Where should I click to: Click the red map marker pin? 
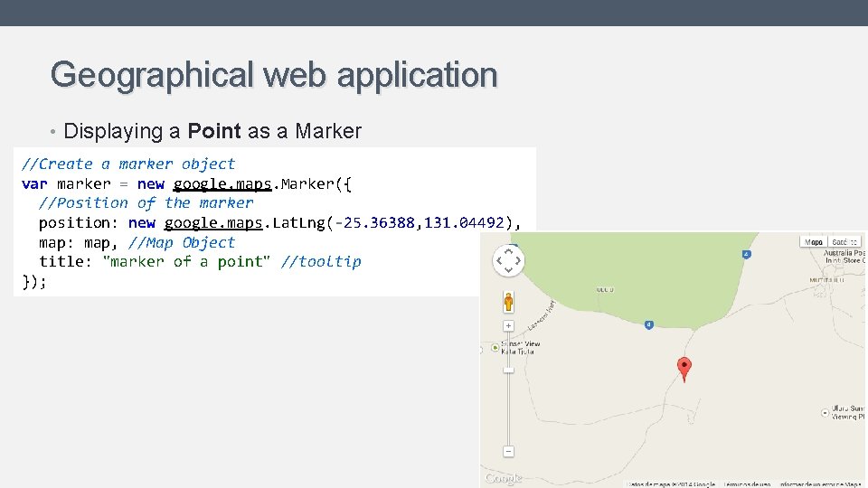click(x=684, y=370)
